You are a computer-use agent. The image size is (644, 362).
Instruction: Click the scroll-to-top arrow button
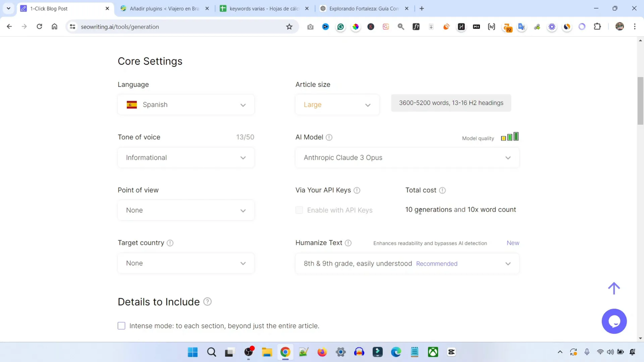[x=614, y=288]
